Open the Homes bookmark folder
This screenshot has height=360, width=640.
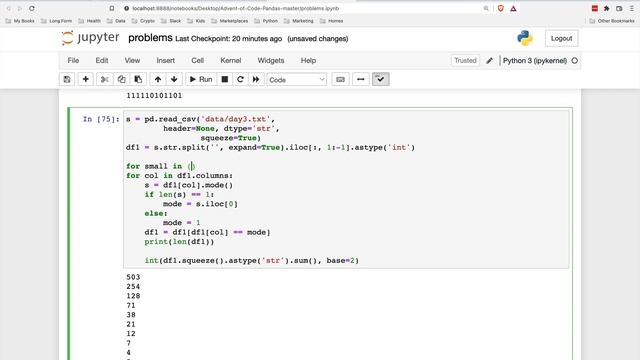point(331,21)
